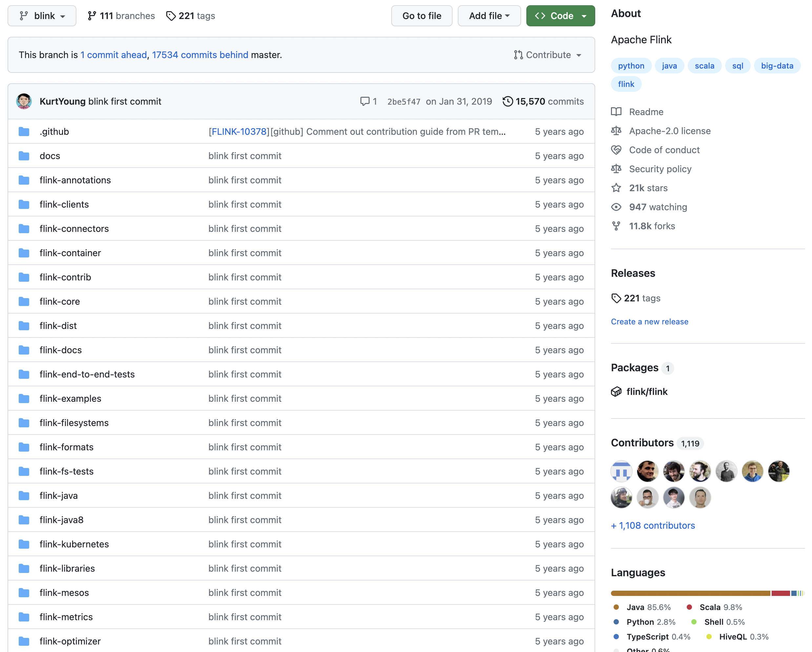Select the scala topic tag
The image size is (812, 652).
click(704, 66)
